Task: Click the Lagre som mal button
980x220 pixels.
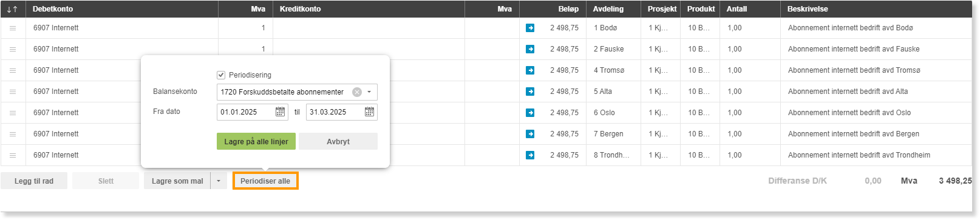Action: pyautogui.click(x=177, y=181)
